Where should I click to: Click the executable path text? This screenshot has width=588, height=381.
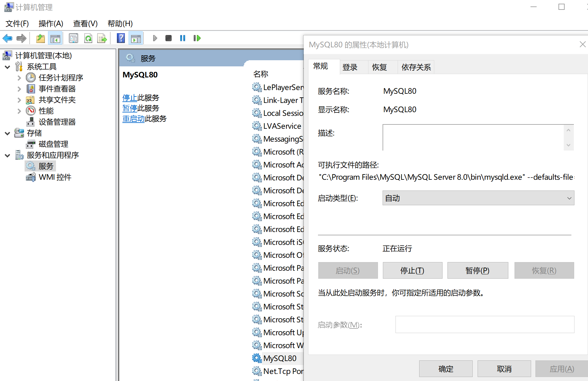446,177
